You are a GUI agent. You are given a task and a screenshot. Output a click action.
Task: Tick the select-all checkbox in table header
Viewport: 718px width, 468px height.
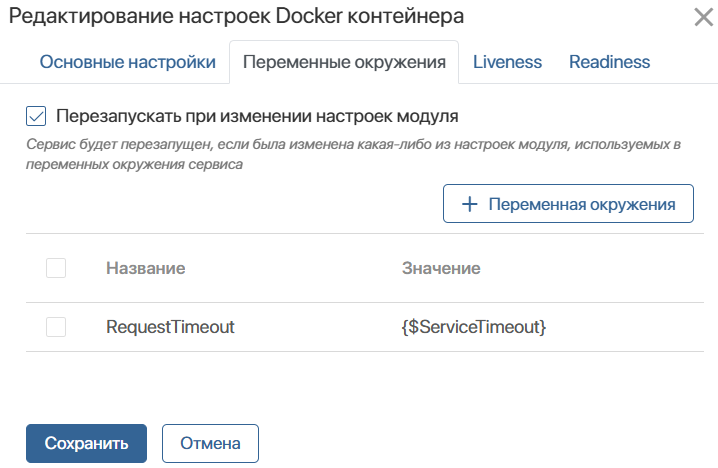(x=56, y=268)
